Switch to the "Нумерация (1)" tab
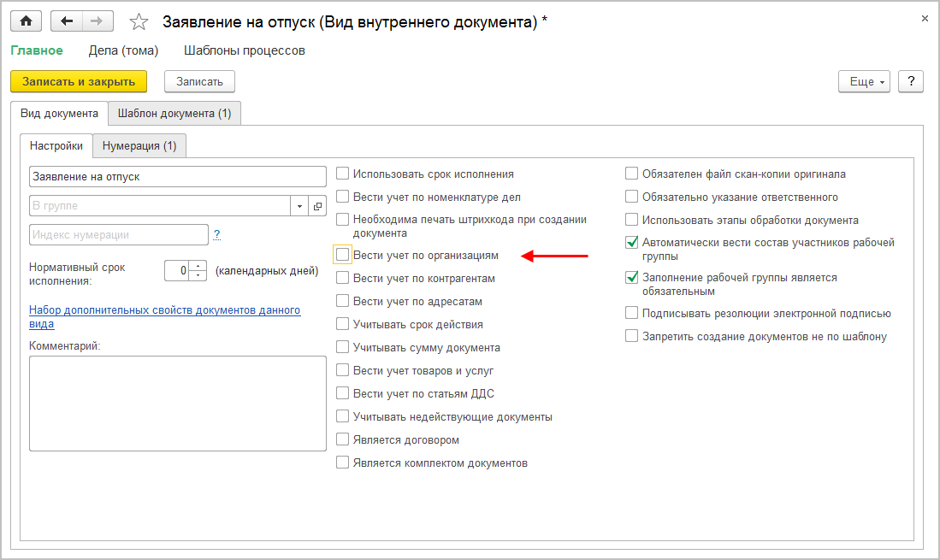 (139, 145)
